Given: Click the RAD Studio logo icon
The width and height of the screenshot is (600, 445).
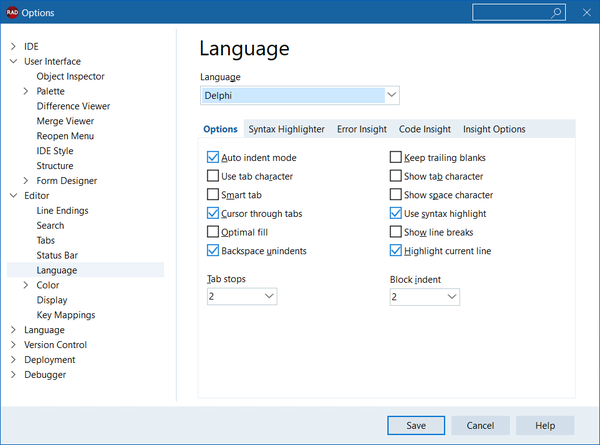Looking at the screenshot, I should (x=12, y=13).
